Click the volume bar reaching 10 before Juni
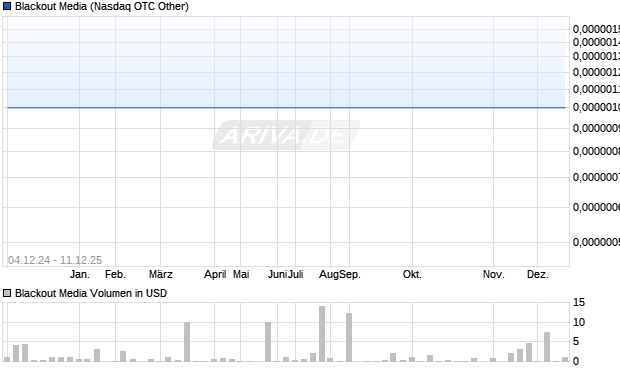 click(x=268, y=342)
